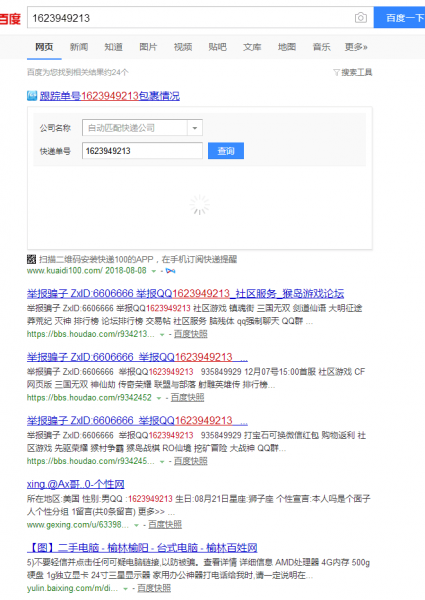Image resolution: width=425 pixels, height=600 pixels.
Task: Open result title above 12月07号15:00首服 snippet
Action: pyautogui.click(x=137, y=357)
